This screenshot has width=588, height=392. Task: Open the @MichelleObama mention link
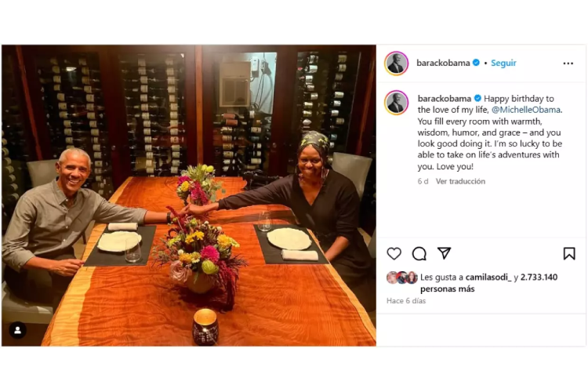[x=526, y=110]
